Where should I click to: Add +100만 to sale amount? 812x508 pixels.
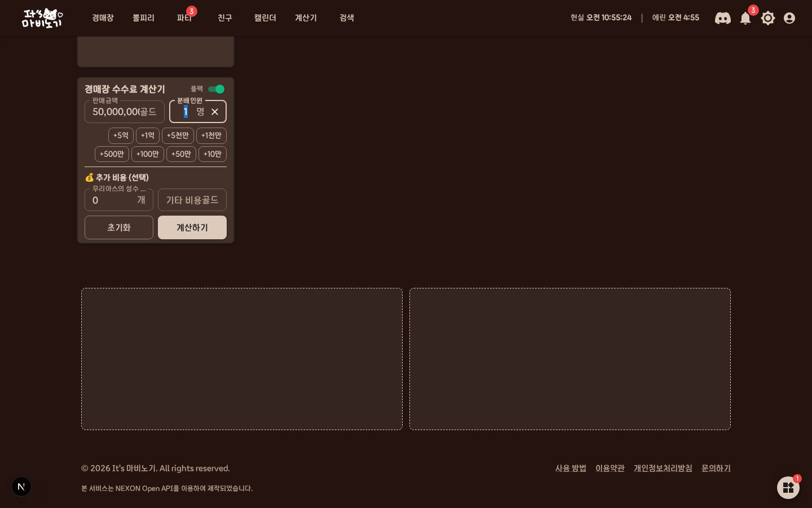[148, 154]
